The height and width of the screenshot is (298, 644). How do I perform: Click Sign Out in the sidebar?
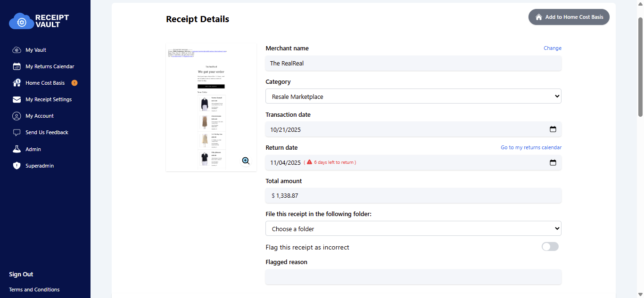pos(21,274)
